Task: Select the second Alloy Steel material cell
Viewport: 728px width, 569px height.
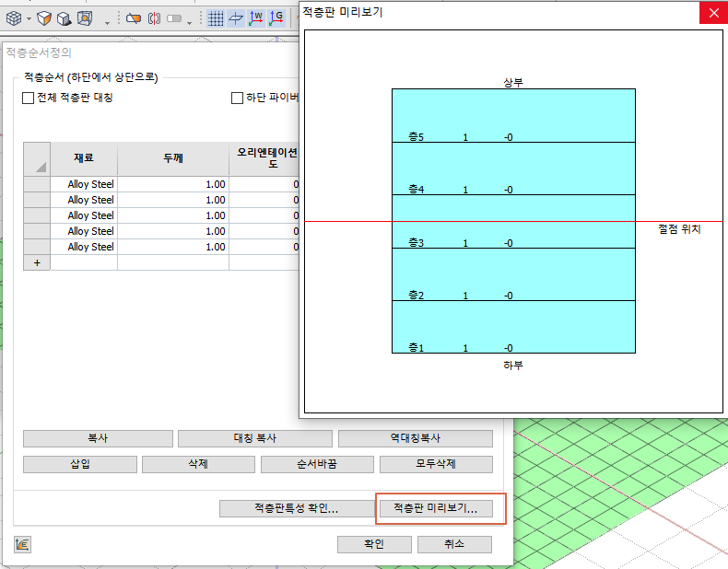Action: (84, 200)
